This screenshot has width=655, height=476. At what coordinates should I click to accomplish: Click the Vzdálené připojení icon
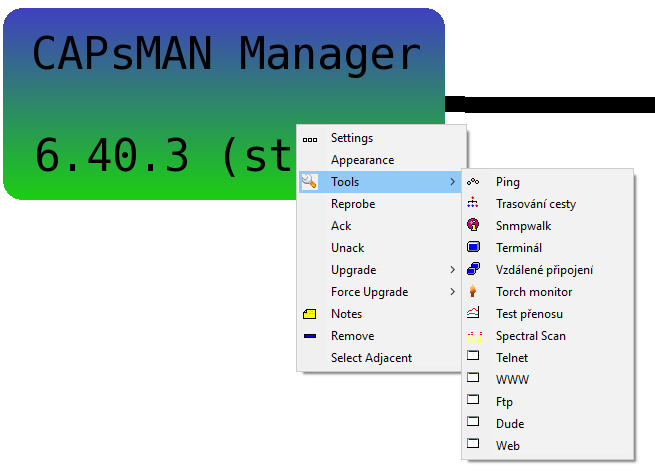473,269
